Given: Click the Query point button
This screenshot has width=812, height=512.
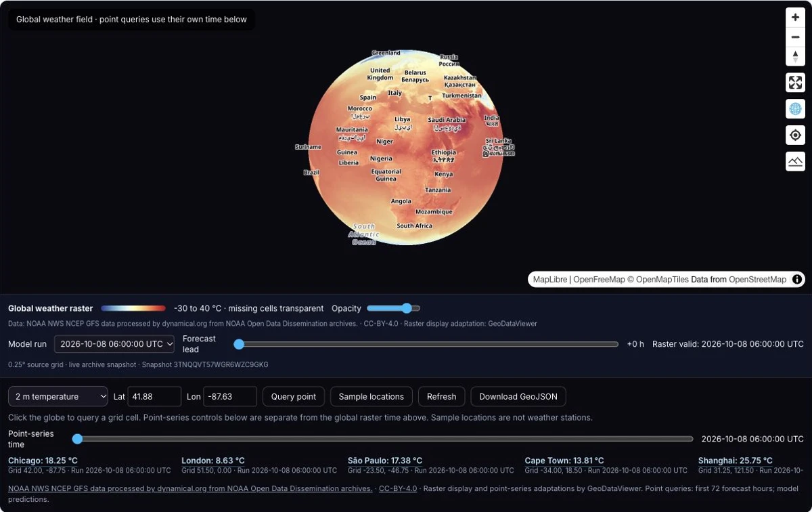Looking at the screenshot, I should point(294,396).
